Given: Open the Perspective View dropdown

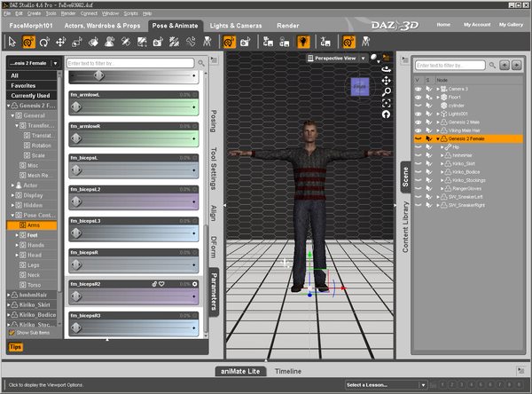Looking at the screenshot, I should (335, 59).
